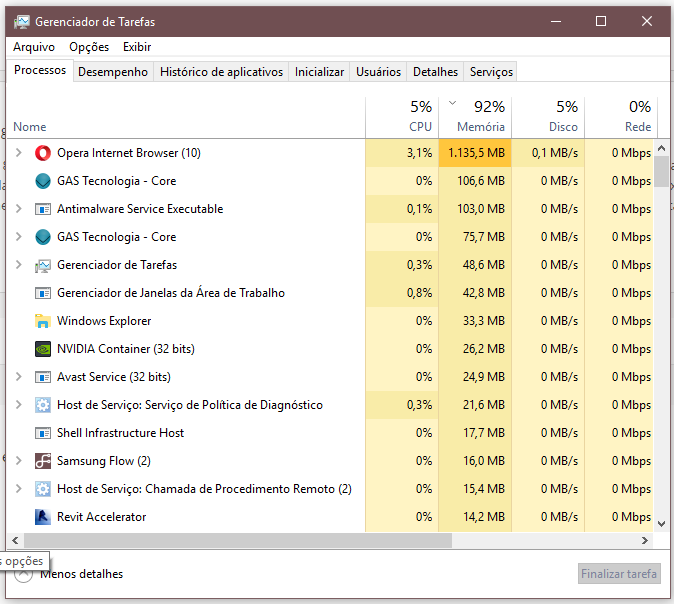Open the Opções menu
The image size is (674, 604).
(x=89, y=47)
